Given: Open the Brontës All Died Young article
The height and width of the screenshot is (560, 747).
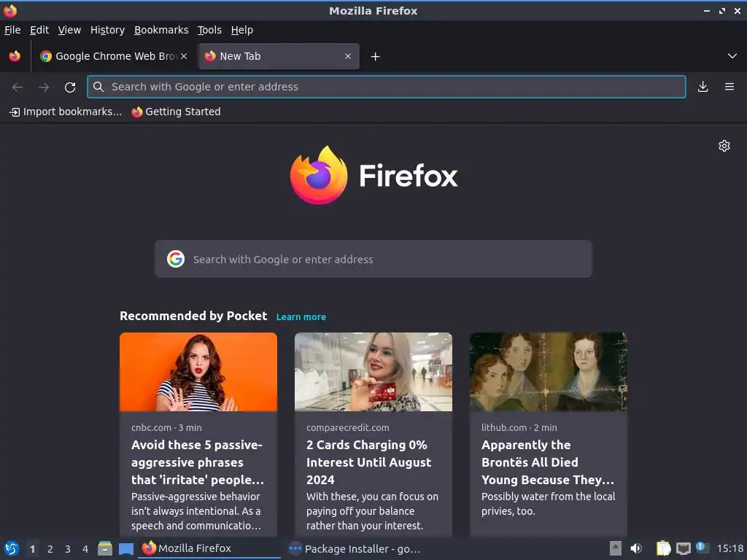Looking at the screenshot, I should click(x=547, y=462).
